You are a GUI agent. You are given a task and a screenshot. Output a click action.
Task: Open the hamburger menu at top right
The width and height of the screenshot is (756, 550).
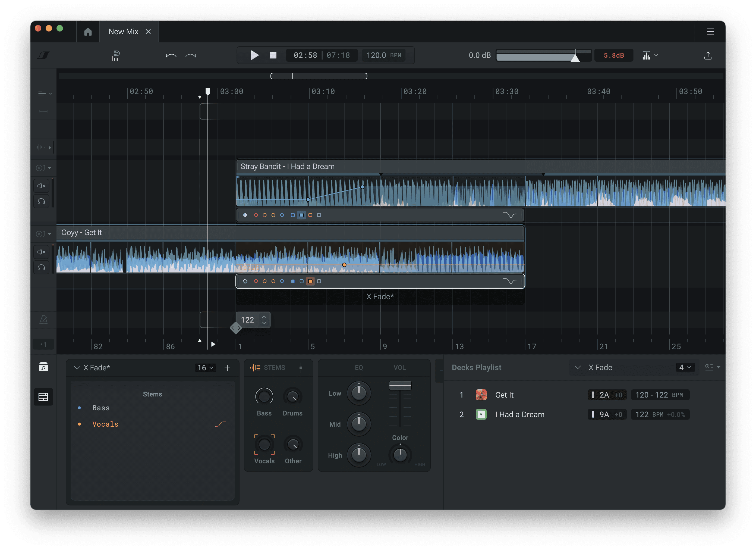[x=710, y=32]
